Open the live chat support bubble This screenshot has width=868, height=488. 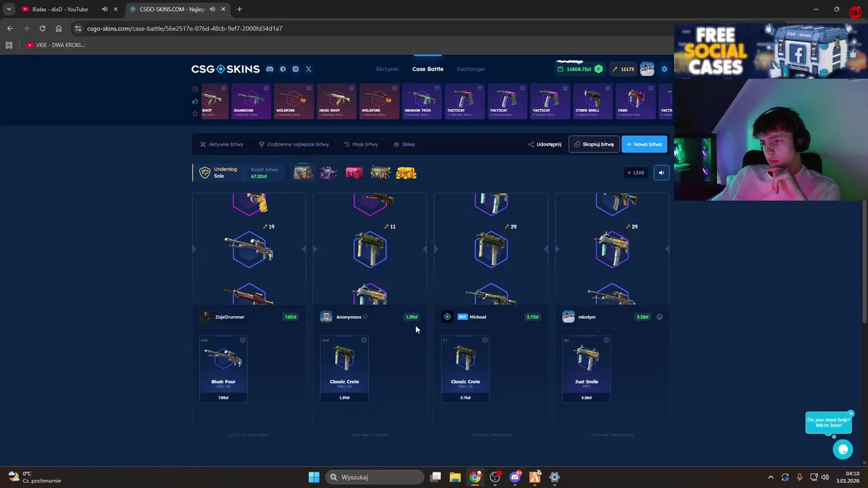[843, 449]
